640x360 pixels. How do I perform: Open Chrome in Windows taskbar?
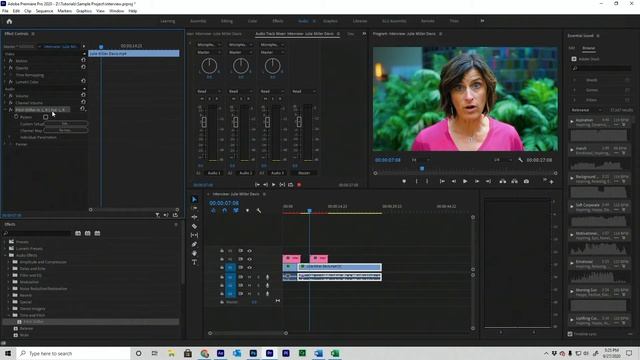[x=204, y=353]
